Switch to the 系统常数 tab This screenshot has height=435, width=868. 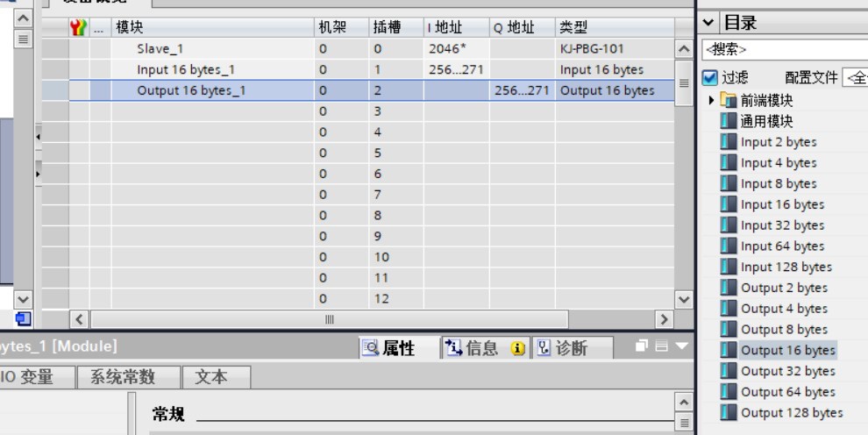coord(122,377)
